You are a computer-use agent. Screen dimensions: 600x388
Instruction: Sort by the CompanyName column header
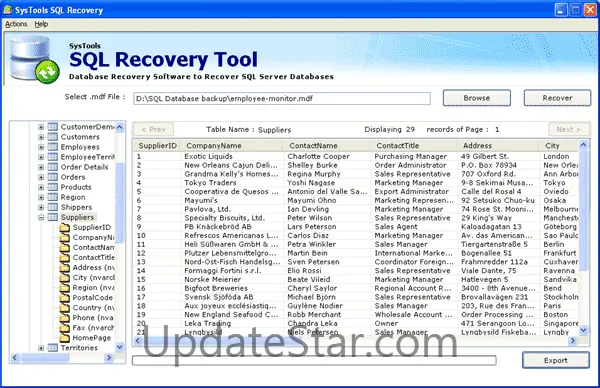tap(232, 146)
